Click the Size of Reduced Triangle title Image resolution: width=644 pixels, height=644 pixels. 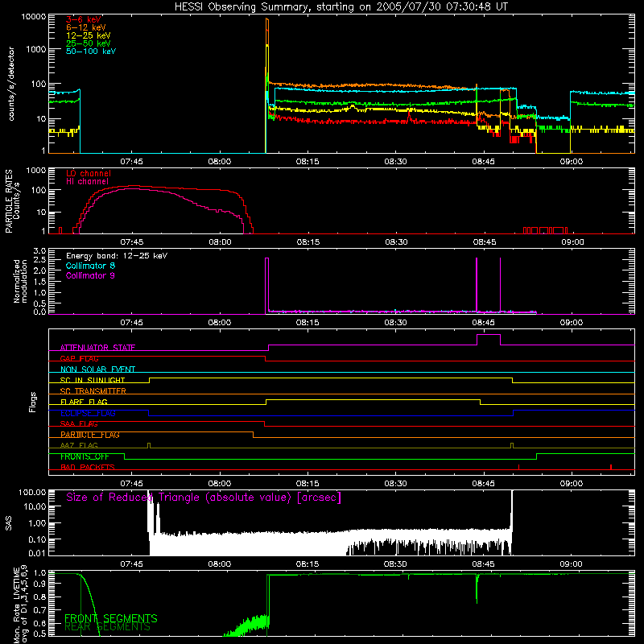[204, 497]
